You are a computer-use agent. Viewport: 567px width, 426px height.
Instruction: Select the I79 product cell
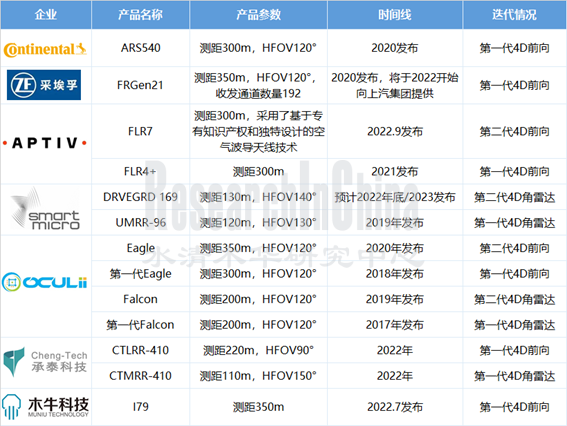tap(140, 407)
